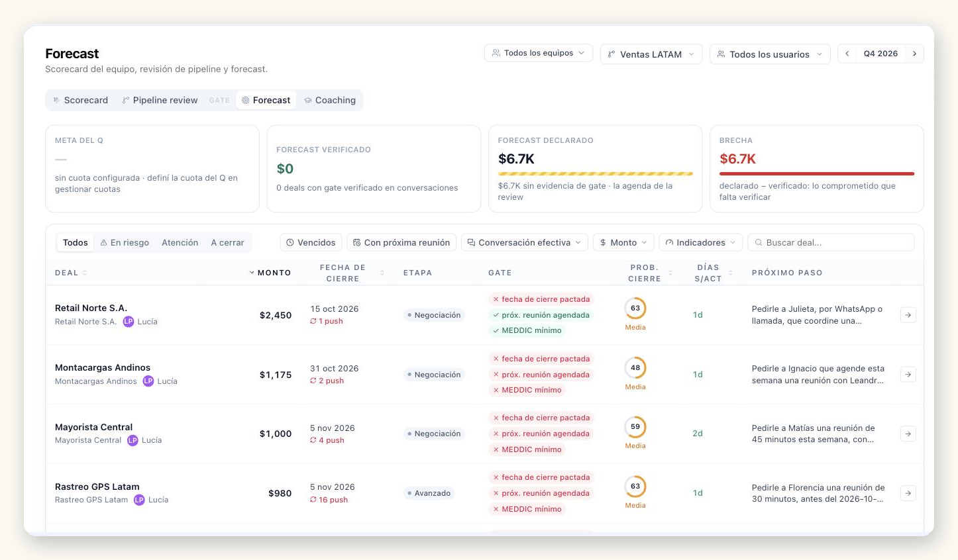Viewport: 958px width, 560px height.
Task: Click the LP avatar in the Retail Norte row
Action: 129,322
